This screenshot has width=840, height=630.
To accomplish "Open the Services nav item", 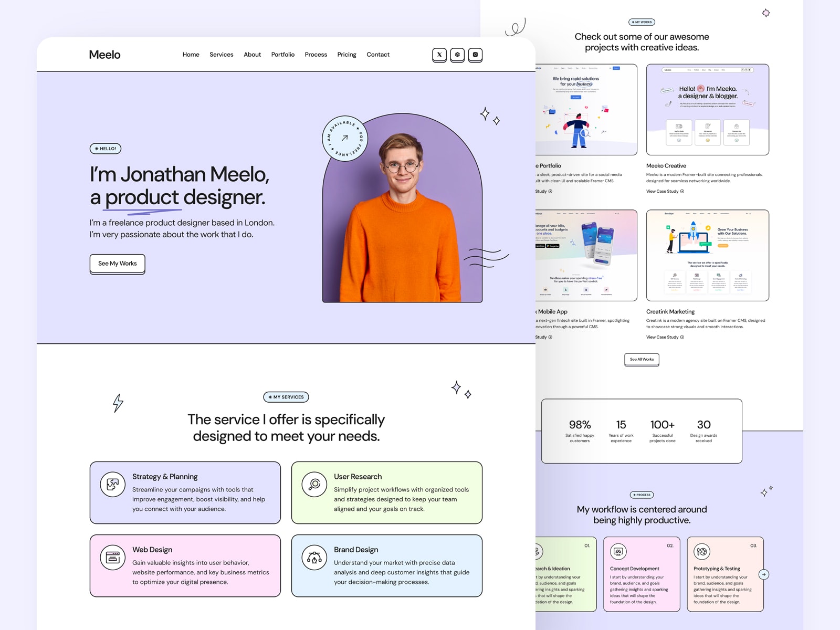I will coord(222,55).
